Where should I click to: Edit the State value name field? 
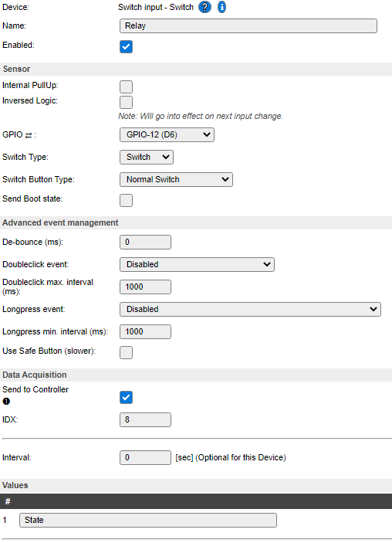pos(148,520)
